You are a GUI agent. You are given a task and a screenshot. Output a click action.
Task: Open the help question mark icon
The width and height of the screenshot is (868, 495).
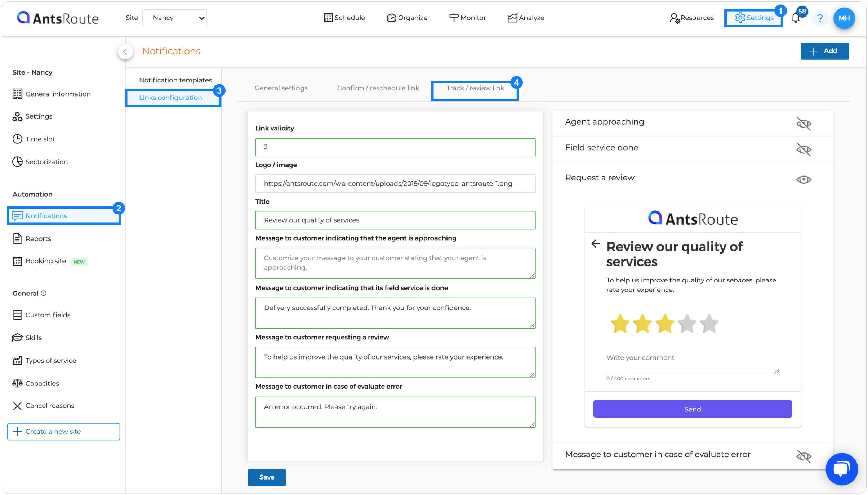click(x=820, y=18)
